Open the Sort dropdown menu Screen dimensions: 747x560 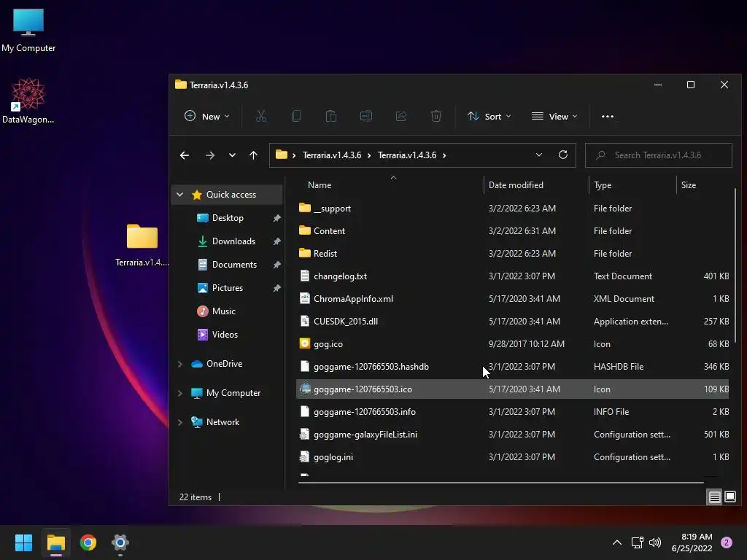[489, 116]
